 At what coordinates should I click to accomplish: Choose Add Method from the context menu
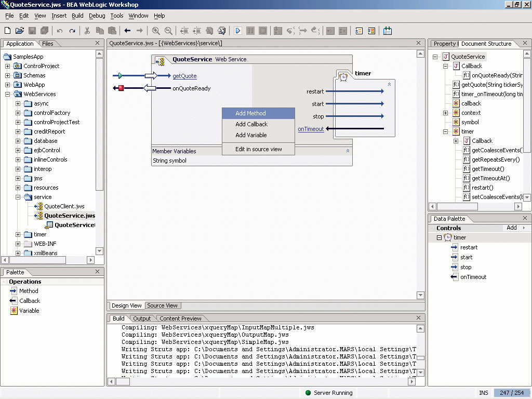click(x=259, y=113)
